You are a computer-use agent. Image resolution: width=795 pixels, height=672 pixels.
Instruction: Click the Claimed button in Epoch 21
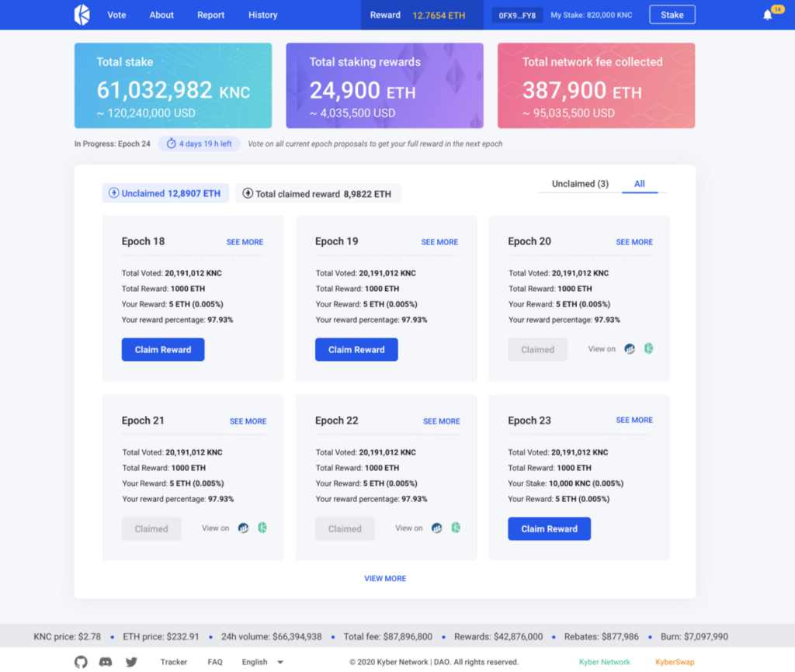[x=151, y=528]
